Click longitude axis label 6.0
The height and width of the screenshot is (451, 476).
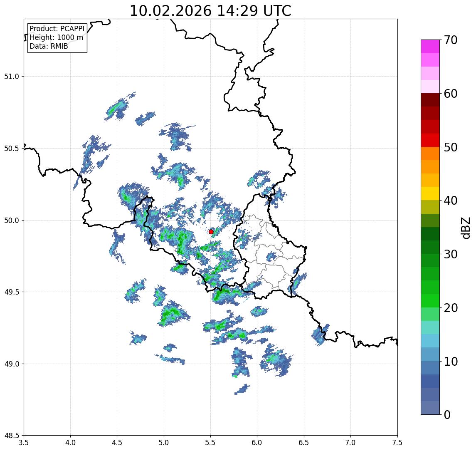click(x=257, y=443)
